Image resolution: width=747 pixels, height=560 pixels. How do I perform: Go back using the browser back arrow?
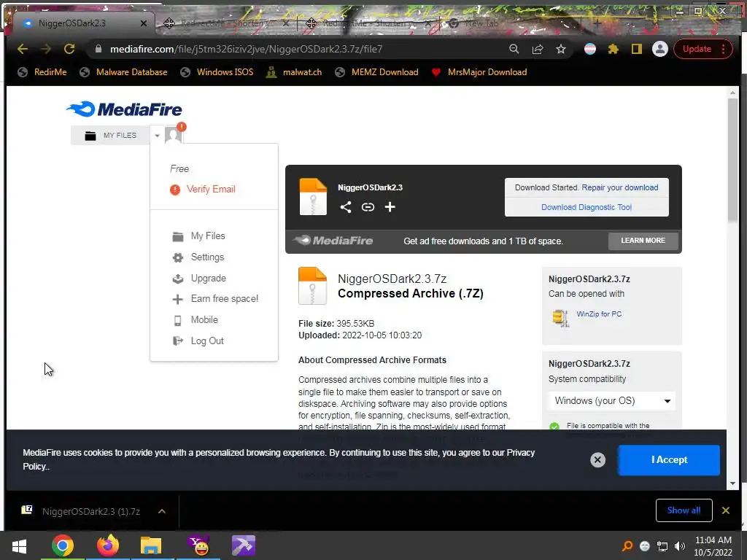pos(23,49)
